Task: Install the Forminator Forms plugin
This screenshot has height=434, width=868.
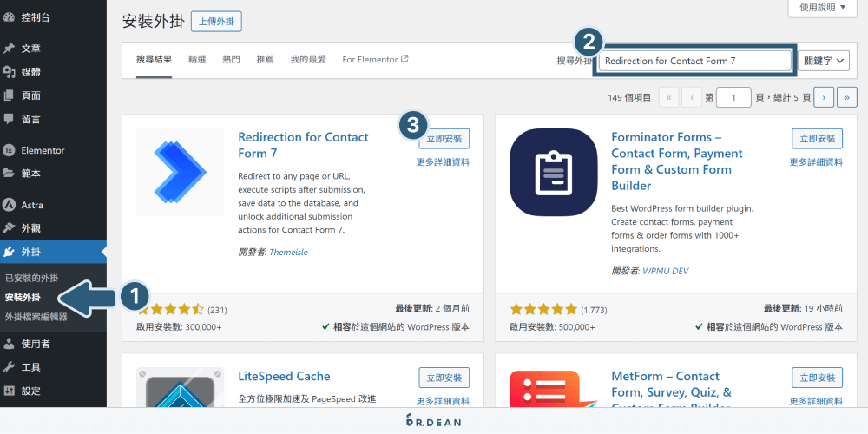Action: click(x=817, y=139)
